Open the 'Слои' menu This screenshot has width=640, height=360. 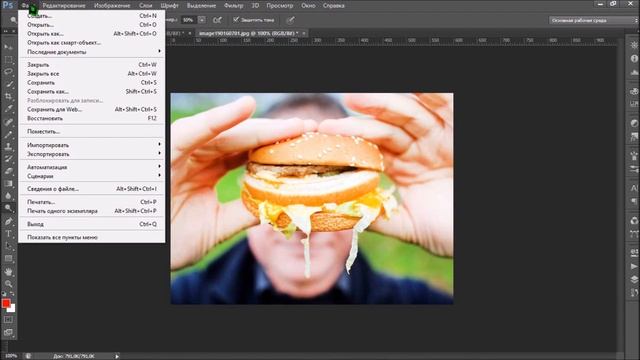pyautogui.click(x=145, y=6)
